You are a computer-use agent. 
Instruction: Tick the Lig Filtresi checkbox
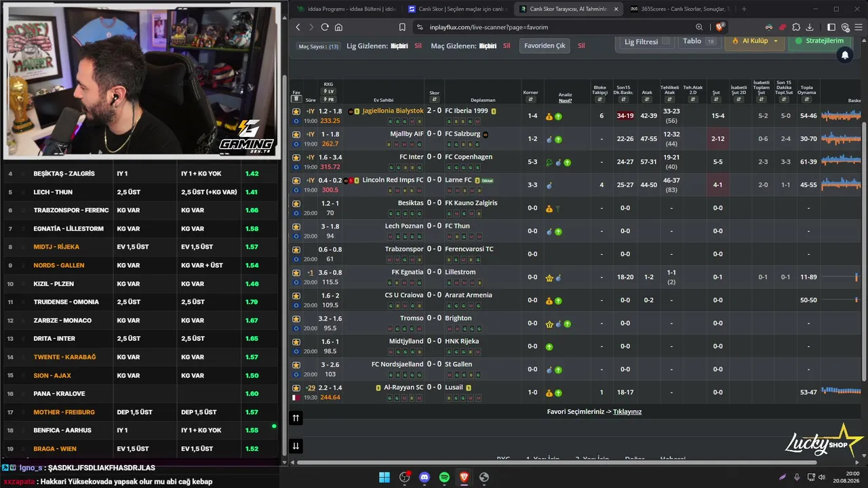click(666, 41)
